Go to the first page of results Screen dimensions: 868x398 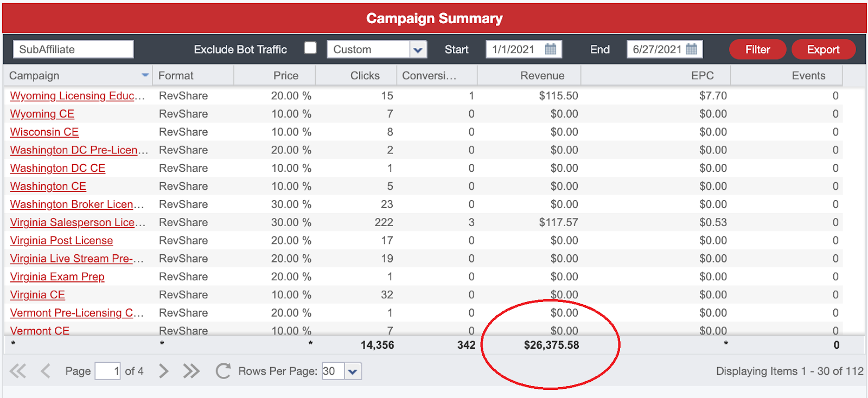pyautogui.click(x=18, y=371)
